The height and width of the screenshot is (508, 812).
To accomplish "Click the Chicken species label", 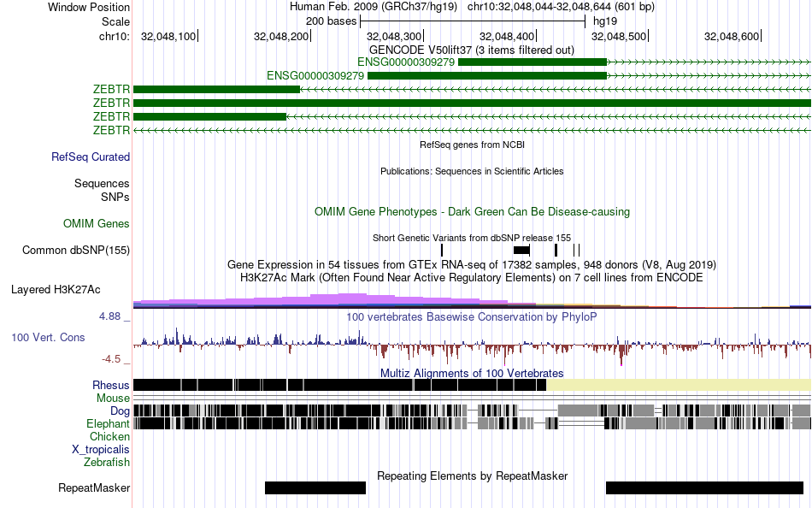I will 109,436.
